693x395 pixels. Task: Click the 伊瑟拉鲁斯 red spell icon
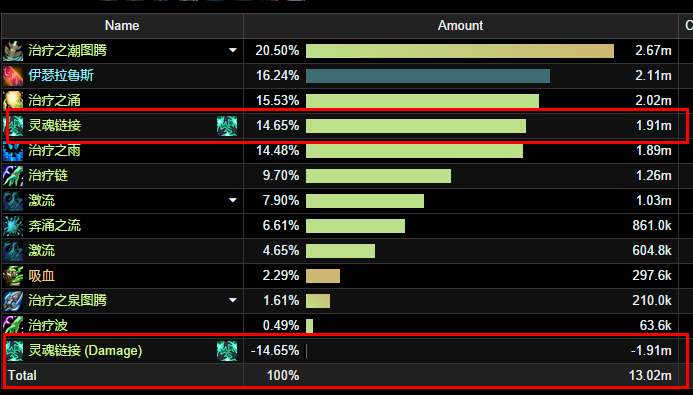(x=13, y=76)
